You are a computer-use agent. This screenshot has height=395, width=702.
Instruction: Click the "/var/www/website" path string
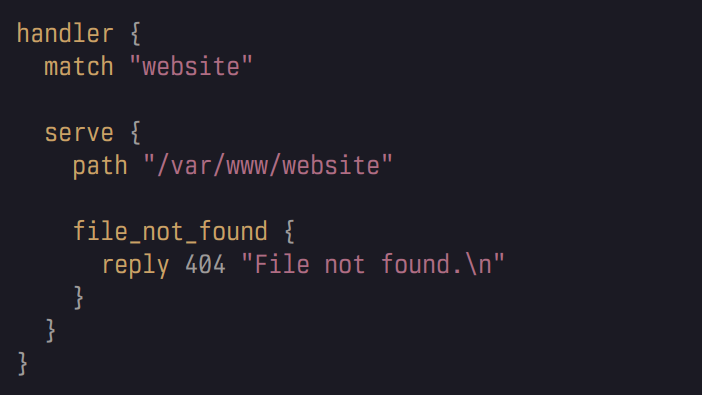(268, 166)
